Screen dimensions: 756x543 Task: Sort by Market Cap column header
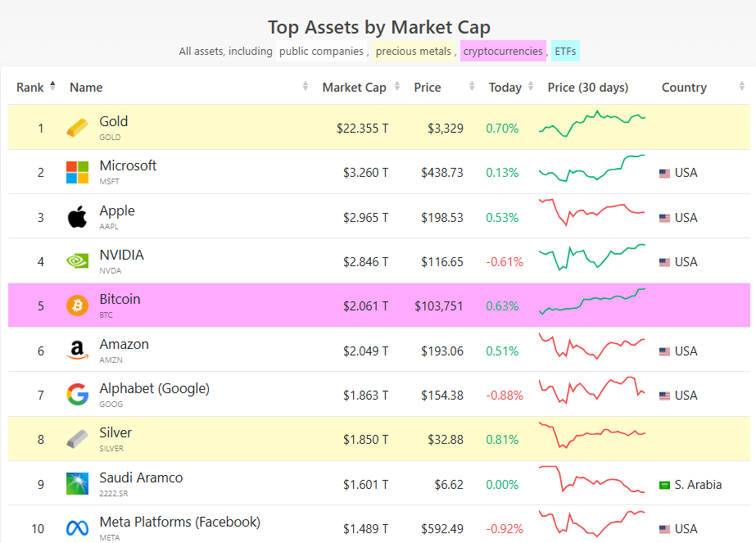click(x=354, y=88)
